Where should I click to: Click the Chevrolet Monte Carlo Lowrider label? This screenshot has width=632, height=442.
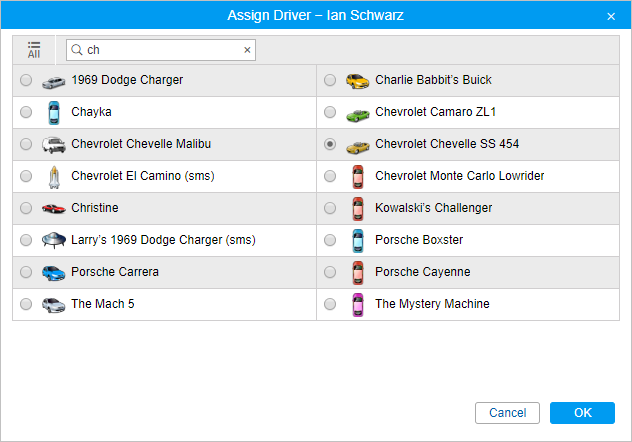[x=459, y=176]
